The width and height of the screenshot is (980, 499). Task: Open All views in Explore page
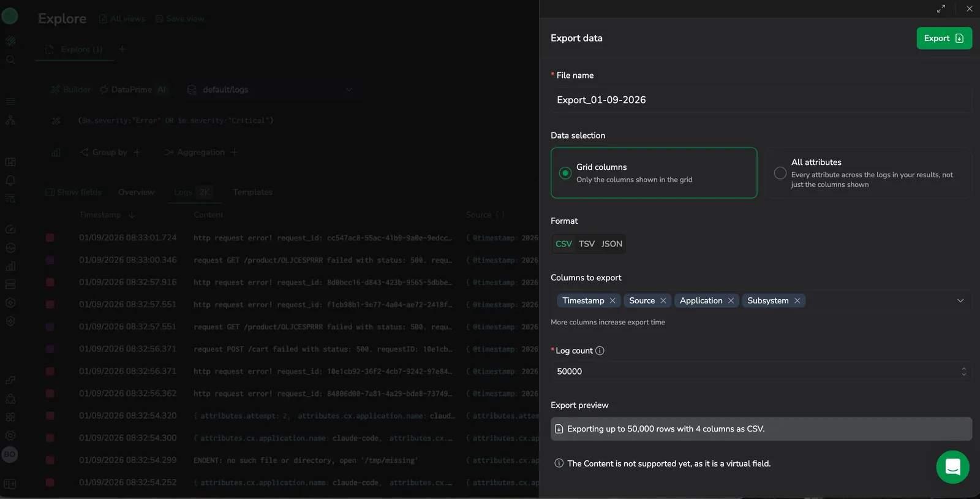[x=122, y=18]
